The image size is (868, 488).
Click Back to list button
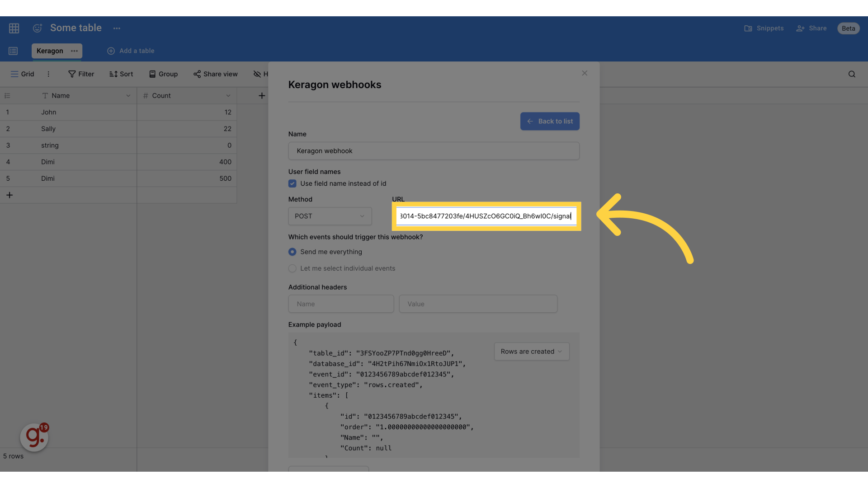(550, 121)
